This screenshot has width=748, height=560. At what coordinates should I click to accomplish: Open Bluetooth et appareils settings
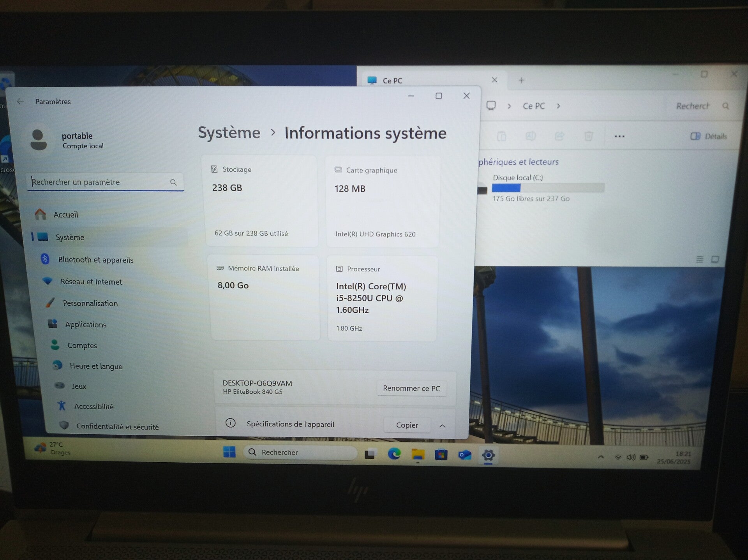click(x=95, y=260)
